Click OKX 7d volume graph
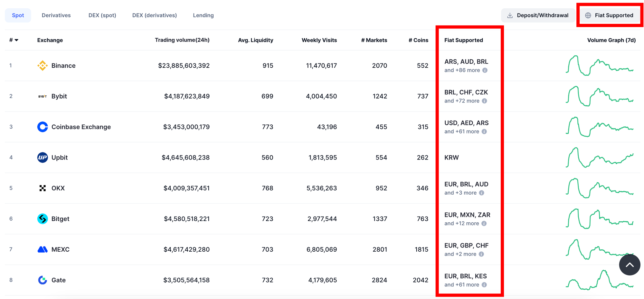Viewport: 644px width, 299px height. [600, 188]
